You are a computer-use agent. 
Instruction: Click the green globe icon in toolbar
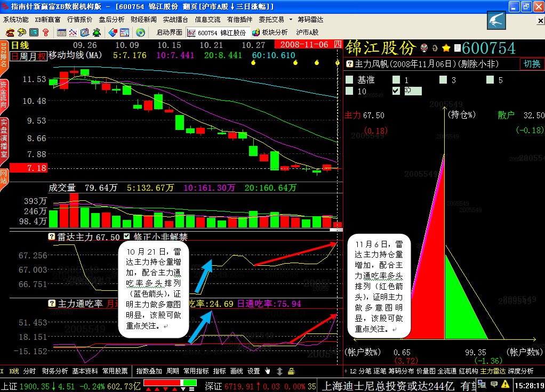(x=140, y=32)
